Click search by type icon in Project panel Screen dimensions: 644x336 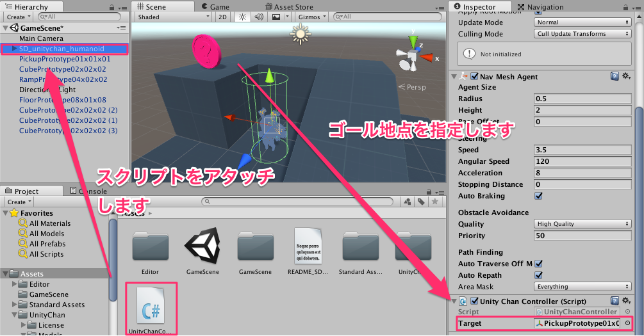pos(407,202)
